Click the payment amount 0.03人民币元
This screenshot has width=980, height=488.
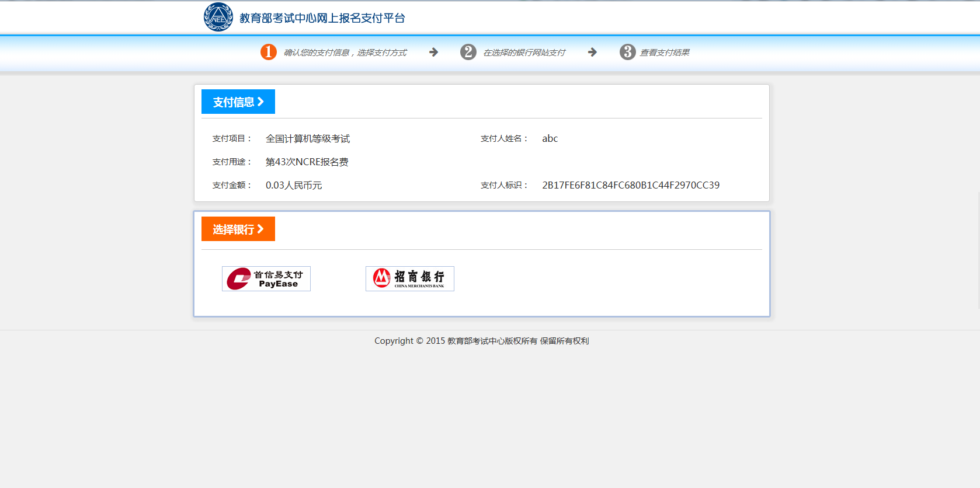click(x=294, y=185)
